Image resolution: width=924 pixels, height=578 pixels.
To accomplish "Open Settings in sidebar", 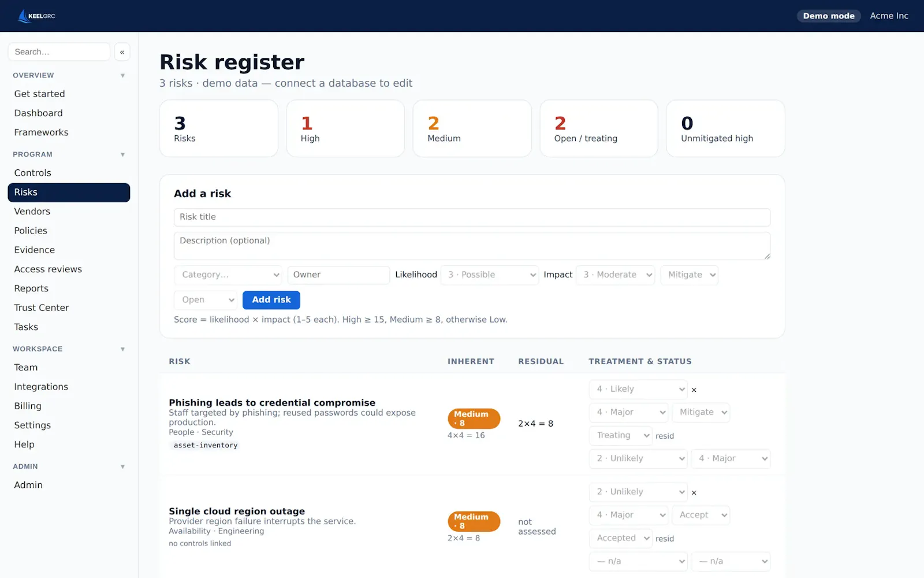I will (x=69, y=425).
